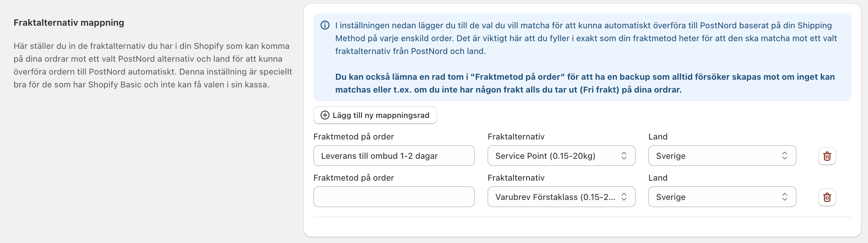This screenshot has width=868, height=243.
Task: Click the empty Fraktmetod på order field
Action: 393,197
